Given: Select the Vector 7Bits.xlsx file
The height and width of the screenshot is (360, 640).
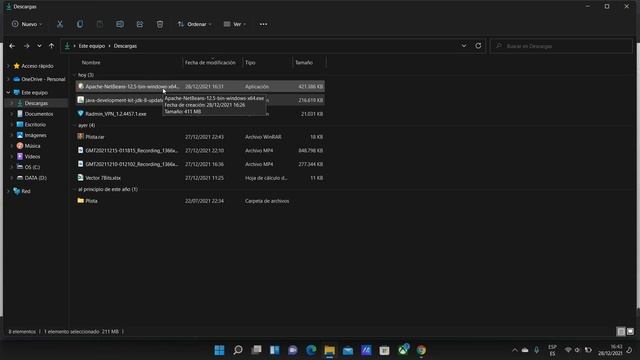Looking at the screenshot, I should click(200, 178).
